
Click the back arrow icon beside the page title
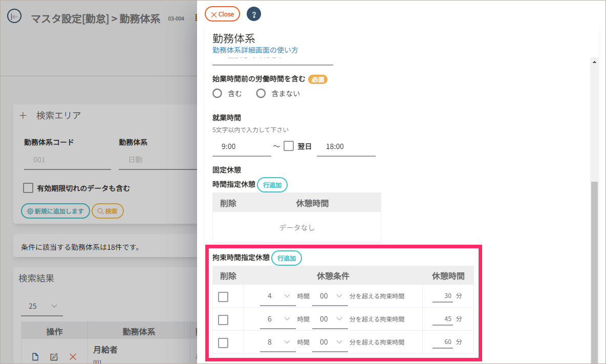(14, 16)
